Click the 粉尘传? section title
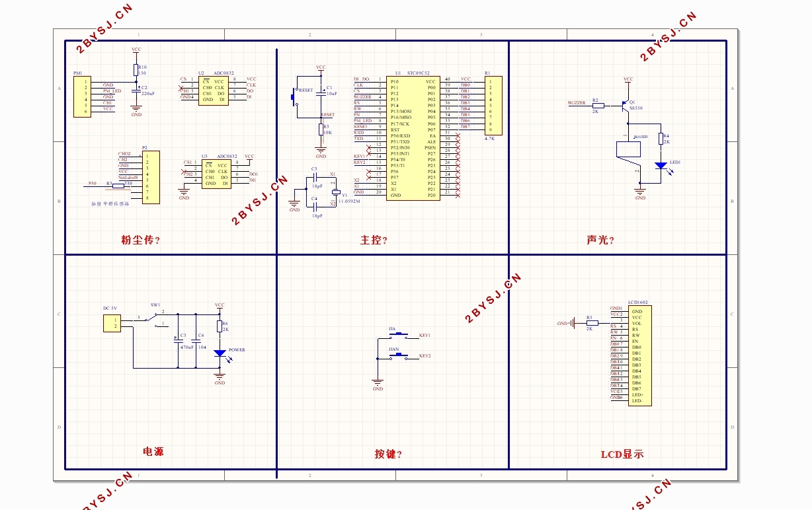Viewport: 812px width, 510px height. pyautogui.click(x=141, y=240)
